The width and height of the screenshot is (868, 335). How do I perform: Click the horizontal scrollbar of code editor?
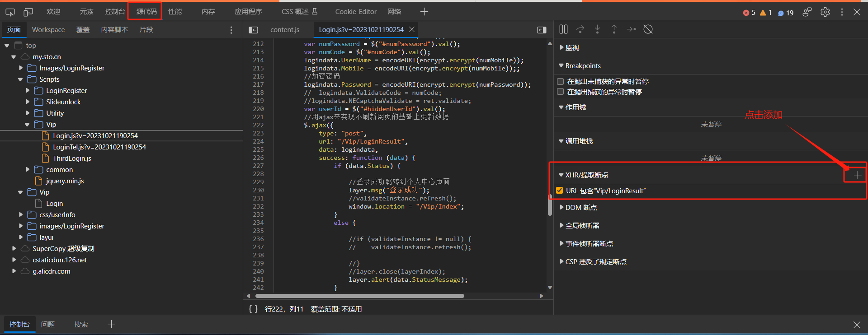[x=359, y=296]
